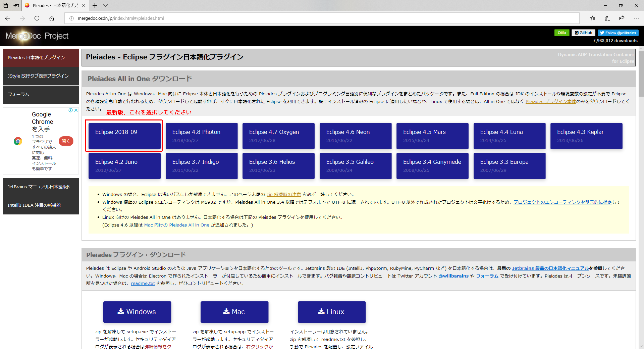The width and height of the screenshot is (644, 349).
Task: Select the Eclipse 3.6 Helios tile
Action: (x=278, y=166)
